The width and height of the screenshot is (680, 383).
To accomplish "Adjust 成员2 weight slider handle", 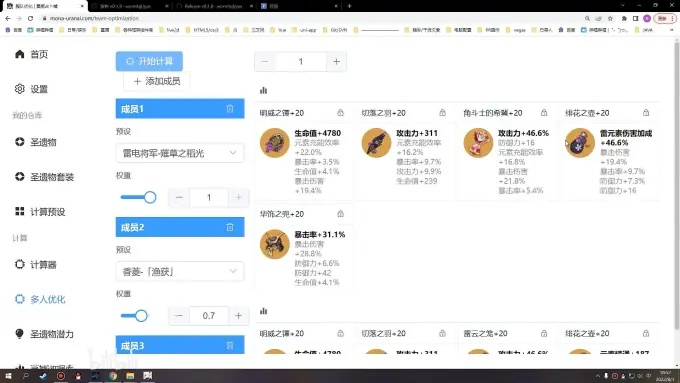I will [x=141, y=316].
